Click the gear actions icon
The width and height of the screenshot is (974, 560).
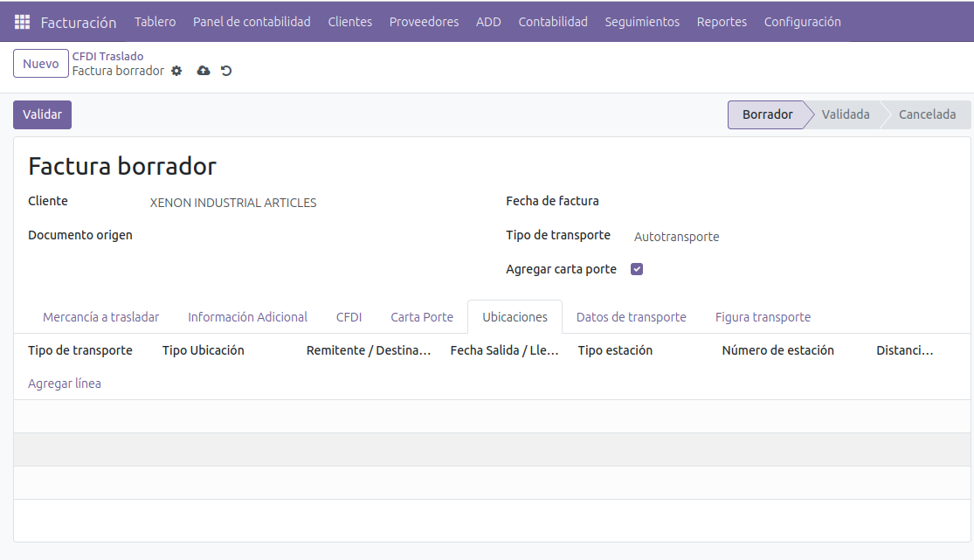coord(176,71)
